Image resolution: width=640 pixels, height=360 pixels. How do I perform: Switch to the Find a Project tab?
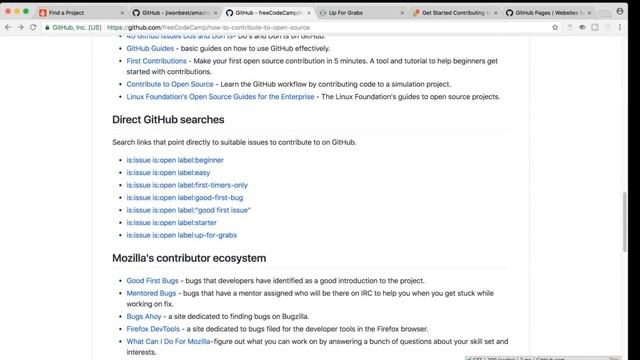click(x=82, y=13)
